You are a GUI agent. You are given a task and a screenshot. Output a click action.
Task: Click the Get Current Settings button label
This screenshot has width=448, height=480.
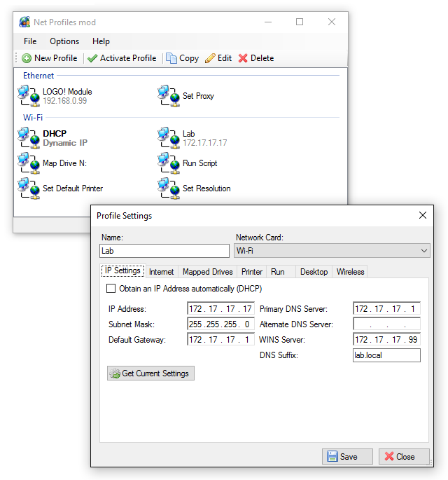(x=155, y=373)
